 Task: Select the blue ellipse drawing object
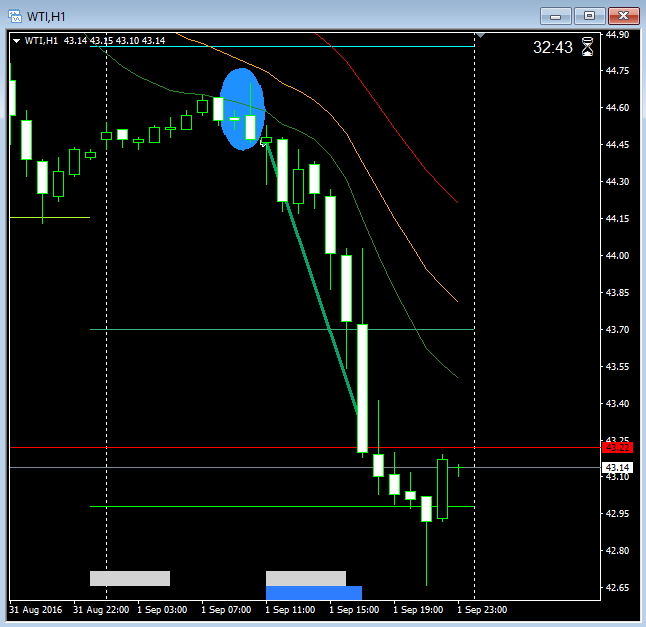[242, 109]
